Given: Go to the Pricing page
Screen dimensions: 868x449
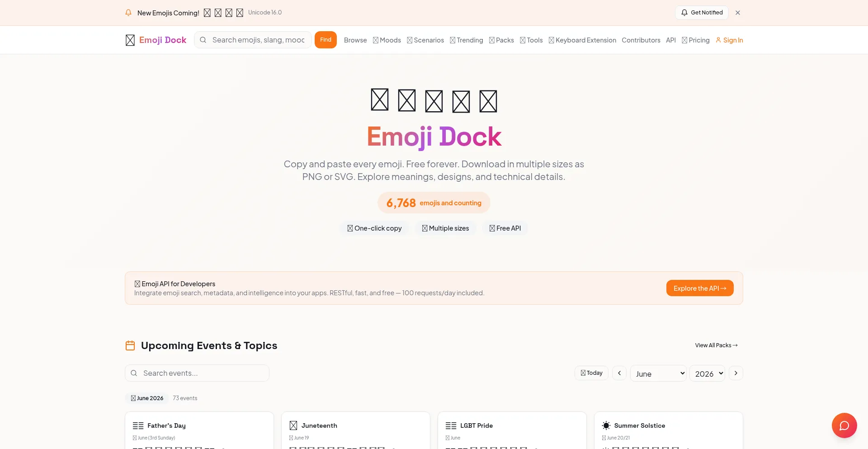Looking at the screenshot, I should (696, 40).
